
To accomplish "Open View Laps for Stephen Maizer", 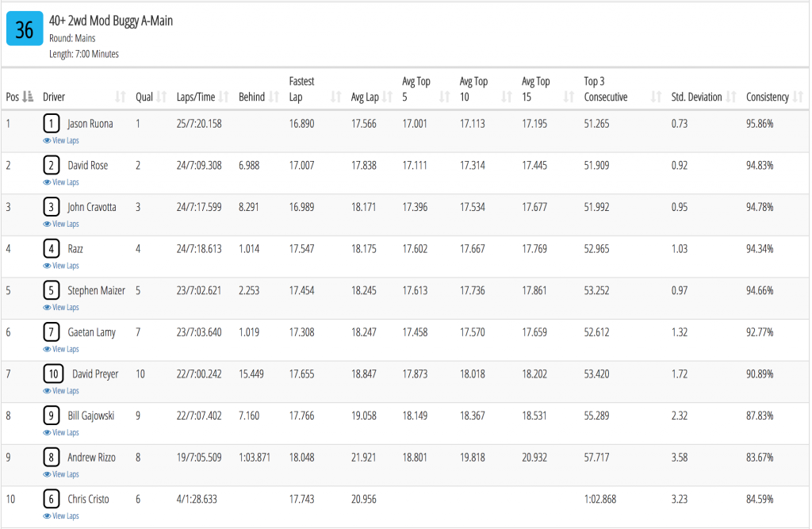I will [x=61, y=307].
